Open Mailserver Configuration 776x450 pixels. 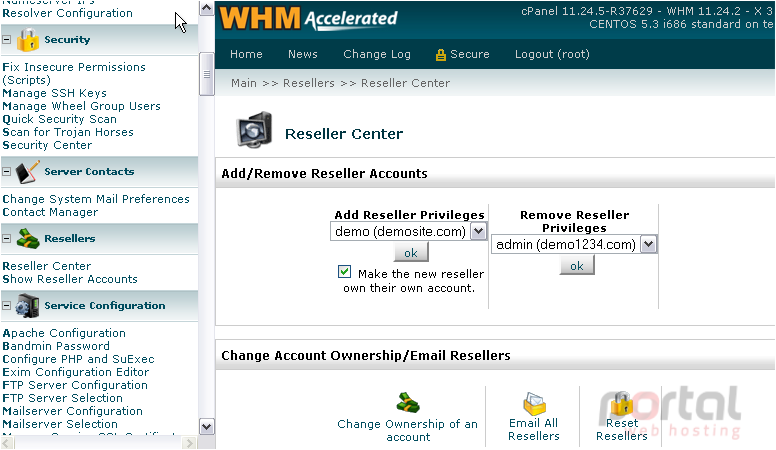(x=72, y=411)
